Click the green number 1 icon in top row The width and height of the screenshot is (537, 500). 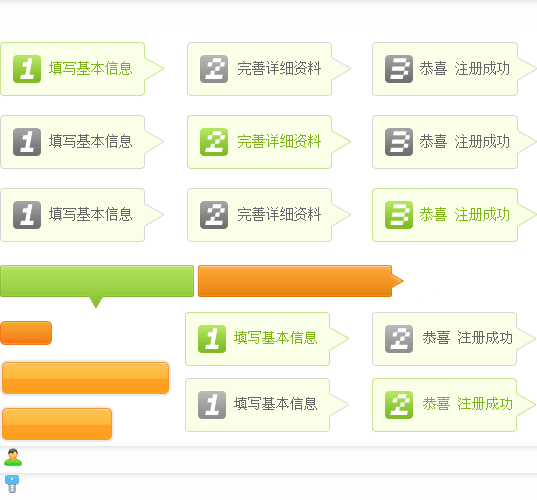tap(27, 69)
